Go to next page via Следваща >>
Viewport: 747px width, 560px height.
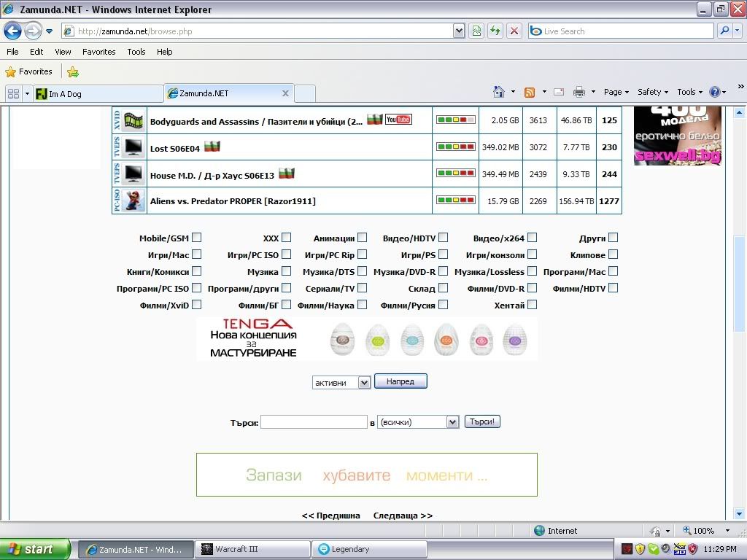(x=403, y=516)
